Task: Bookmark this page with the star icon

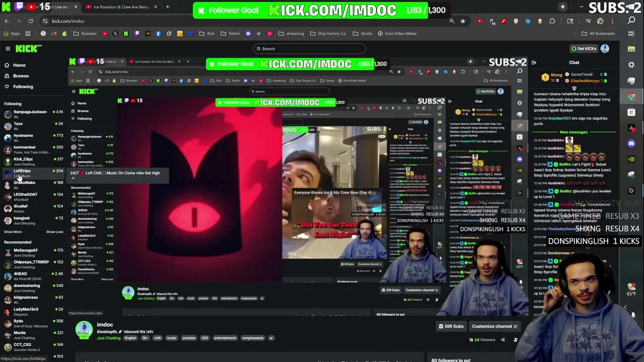Action: (463, 21)
